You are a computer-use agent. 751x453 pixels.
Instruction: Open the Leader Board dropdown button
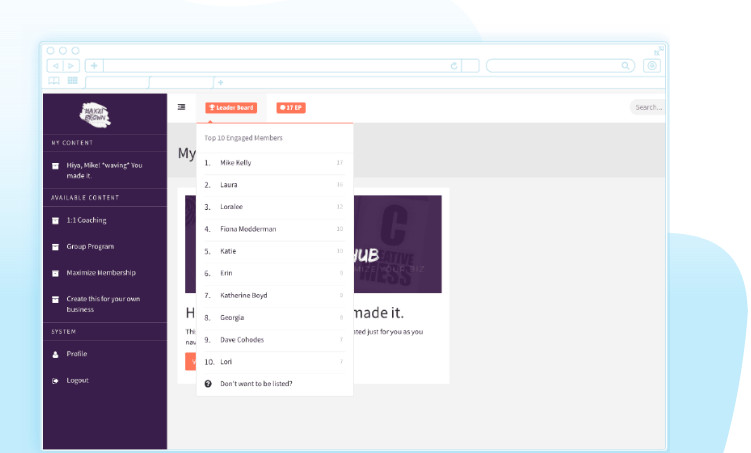click(231, 108)
